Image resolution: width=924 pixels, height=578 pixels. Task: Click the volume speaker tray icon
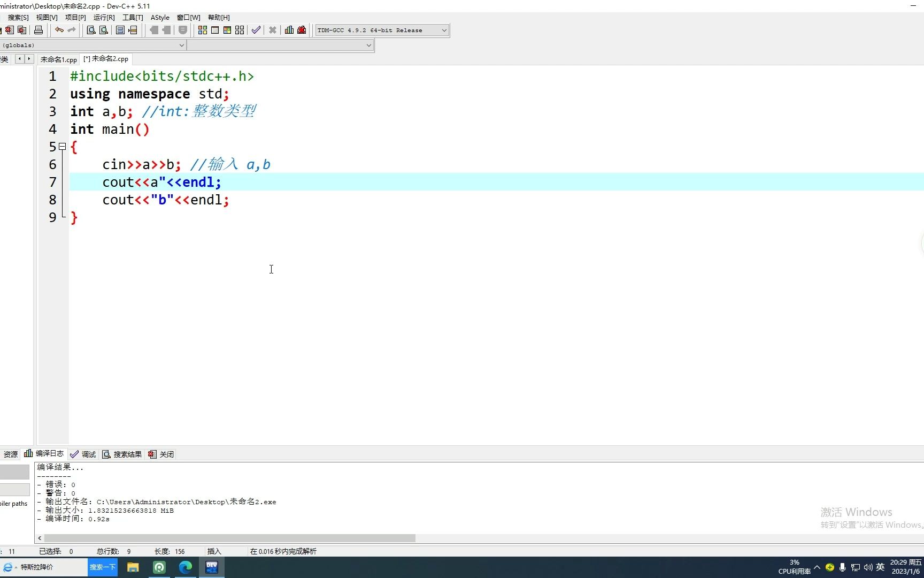pos(868,567)
